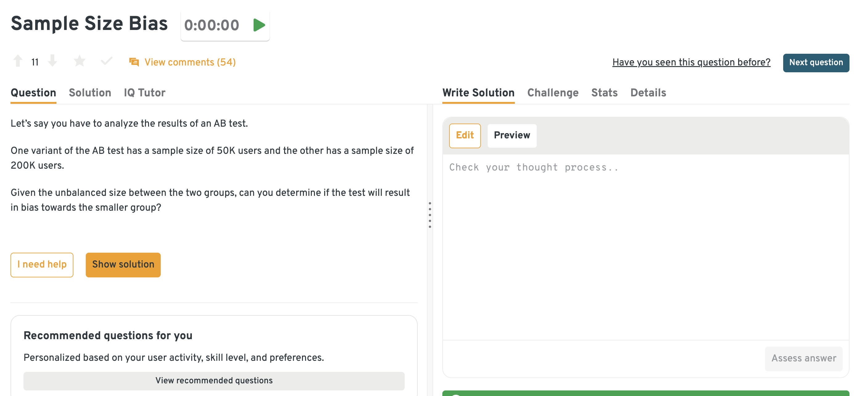Switch to the Solution tab

pyautogui.click(x=90, y=93)
